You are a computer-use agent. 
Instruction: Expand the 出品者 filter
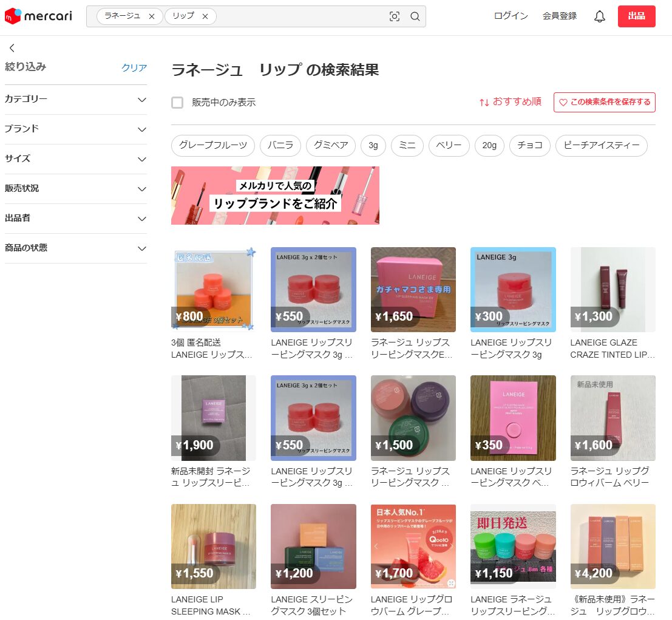[75, 218]
